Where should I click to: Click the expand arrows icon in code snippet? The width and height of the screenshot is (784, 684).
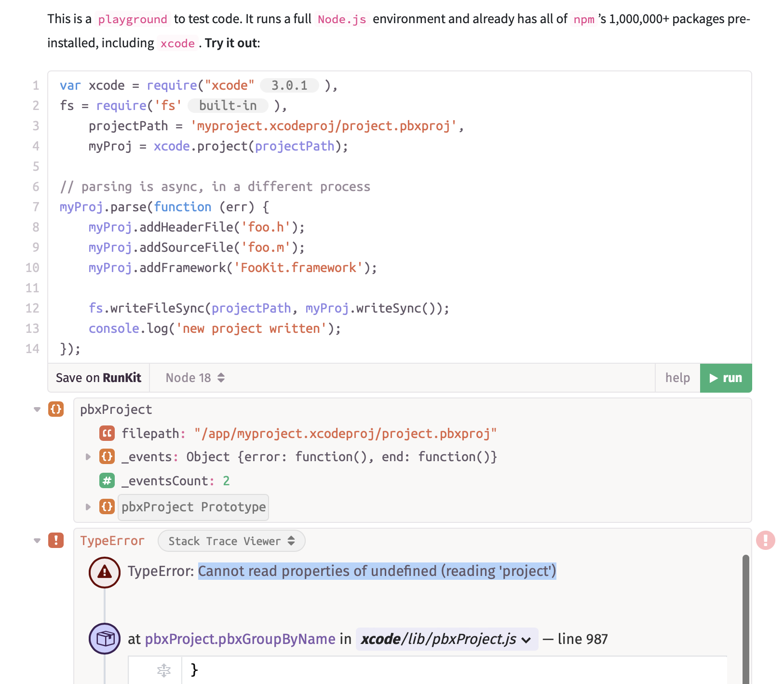(x=164, y=670)
